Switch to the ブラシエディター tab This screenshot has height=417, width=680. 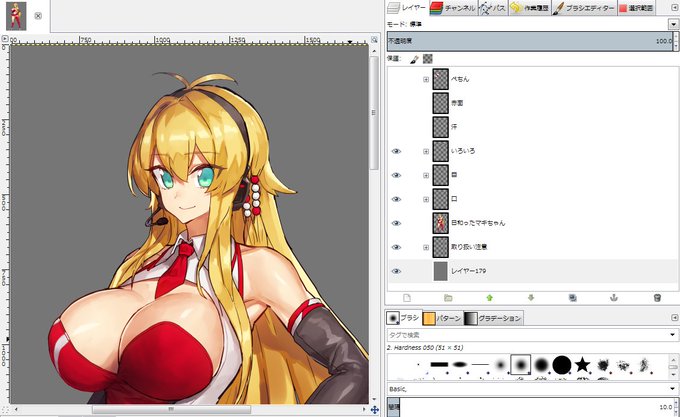(x=584, y=8)
